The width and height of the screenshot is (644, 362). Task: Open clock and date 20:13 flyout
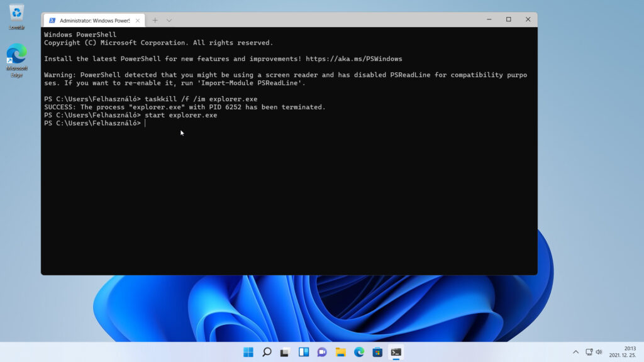[623, 352]
